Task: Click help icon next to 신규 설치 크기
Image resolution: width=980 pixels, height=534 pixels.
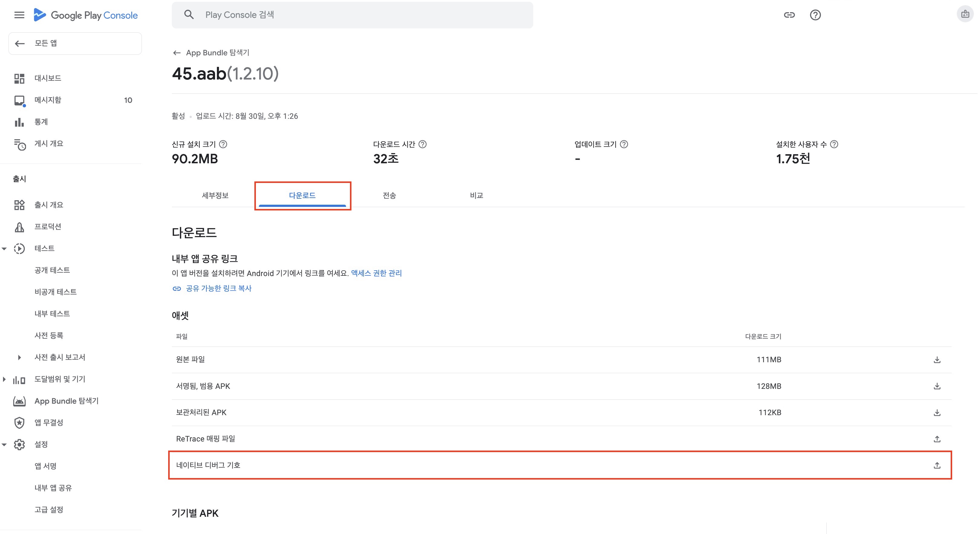Action: [x=223, y=144]
